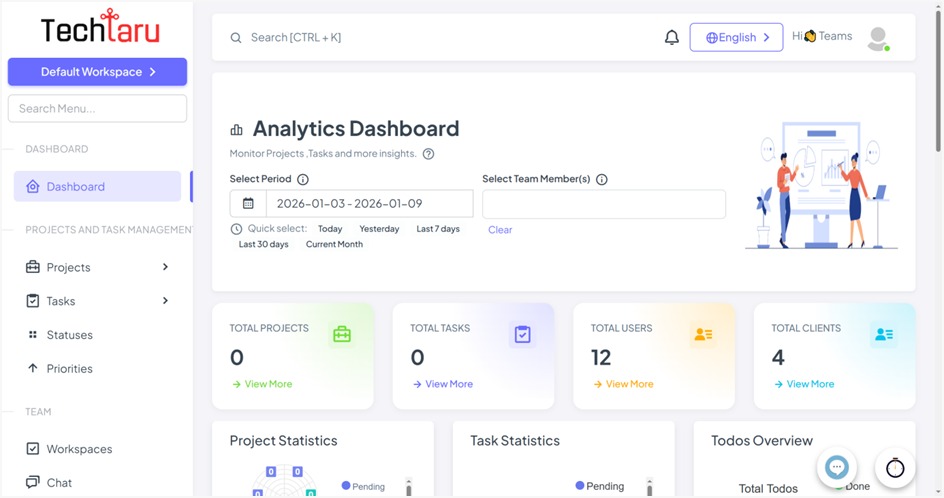Click the user profile avatar

(x=878, y=38)
